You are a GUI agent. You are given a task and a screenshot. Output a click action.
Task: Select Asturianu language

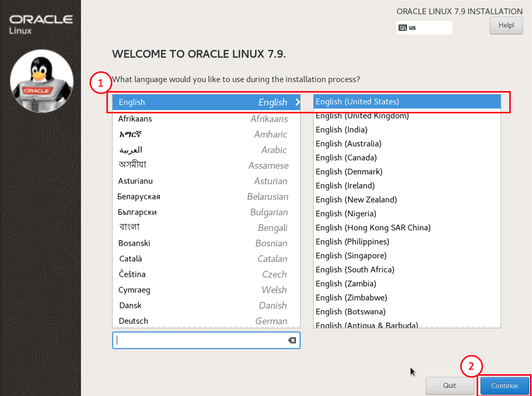[x=206, y=181]
